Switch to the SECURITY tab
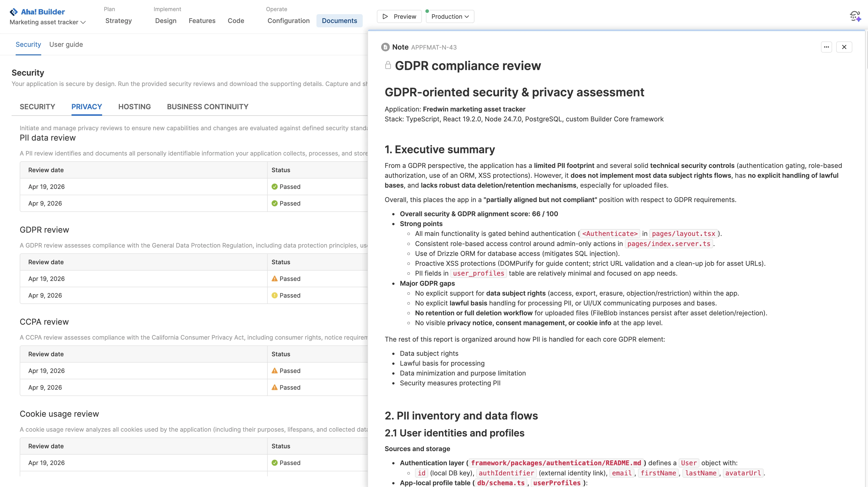This screenshot has width=868, height=487. [37, 106]
